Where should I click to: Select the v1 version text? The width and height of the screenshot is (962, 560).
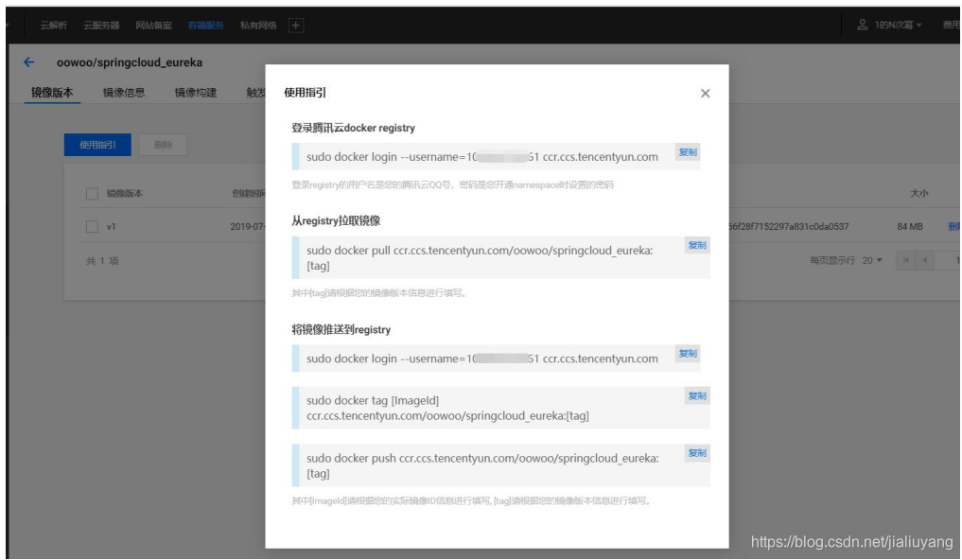tap(111, 227)
